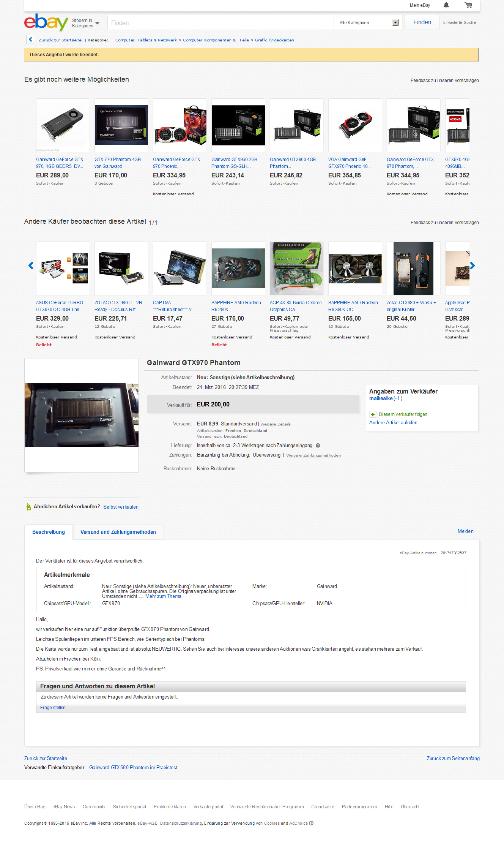Open Computer, Tablets & Netzwerk category
This screenshot has height=841, width=504.
pyautogui.click(x=146, y=40)
